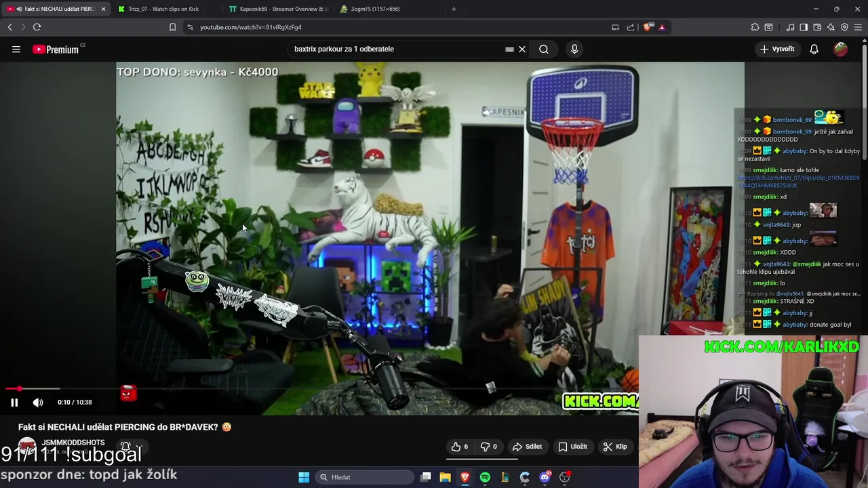Close the current YouTube tab
The height and width of the screenshot is (488, 868).
click(103, 9)
